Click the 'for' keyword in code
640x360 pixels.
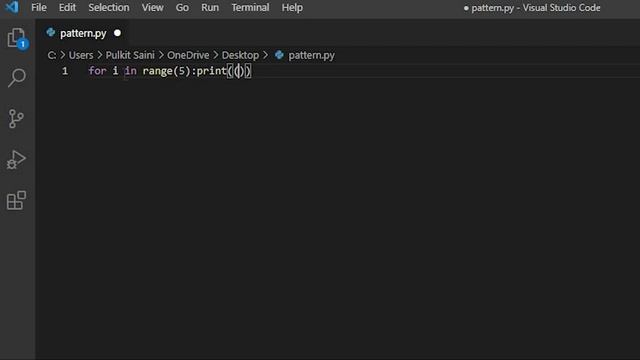98,71
